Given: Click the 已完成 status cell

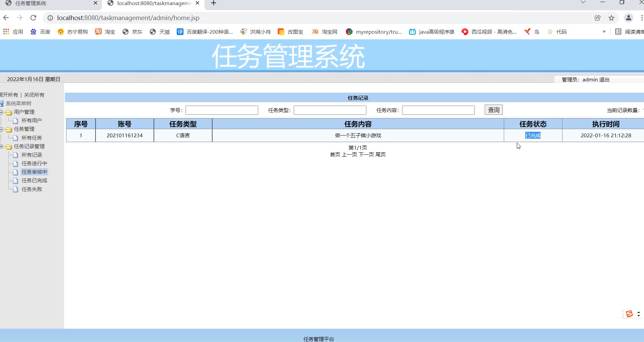Looking at the screenshot, I should 533,135.
